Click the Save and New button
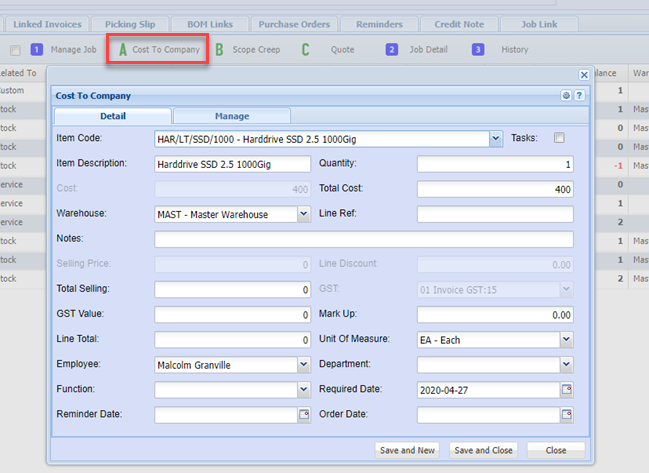 click(407, 450)
